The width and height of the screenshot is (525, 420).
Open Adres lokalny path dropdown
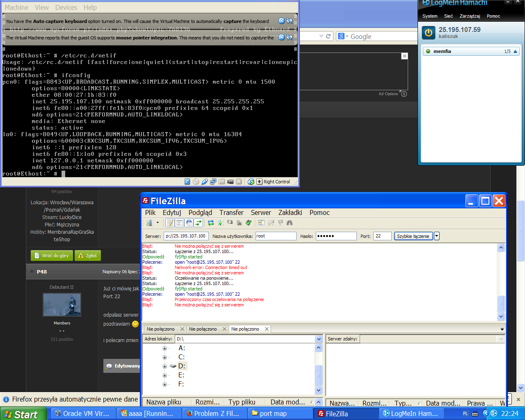(319, 339)
